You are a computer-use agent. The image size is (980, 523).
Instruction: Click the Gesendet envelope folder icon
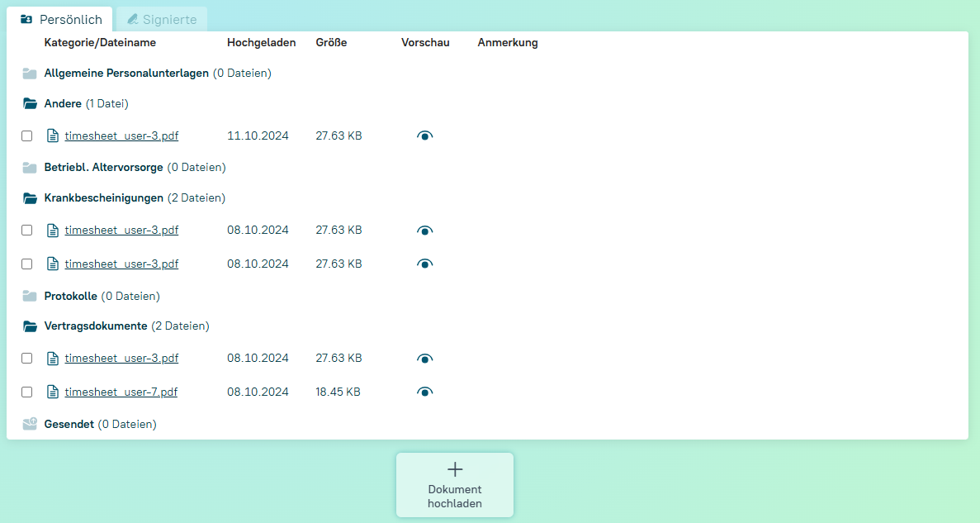point(30,424)
